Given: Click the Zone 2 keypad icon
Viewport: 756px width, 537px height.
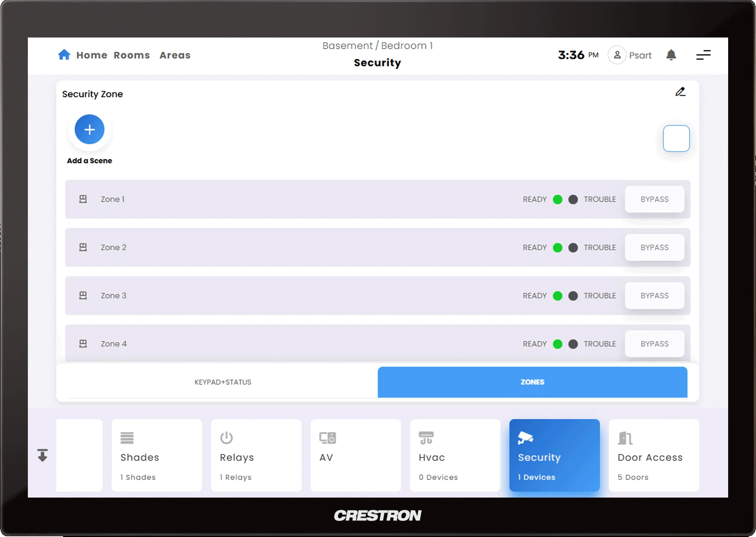Looking at the screenshot, I should click(x=83, y=247).
